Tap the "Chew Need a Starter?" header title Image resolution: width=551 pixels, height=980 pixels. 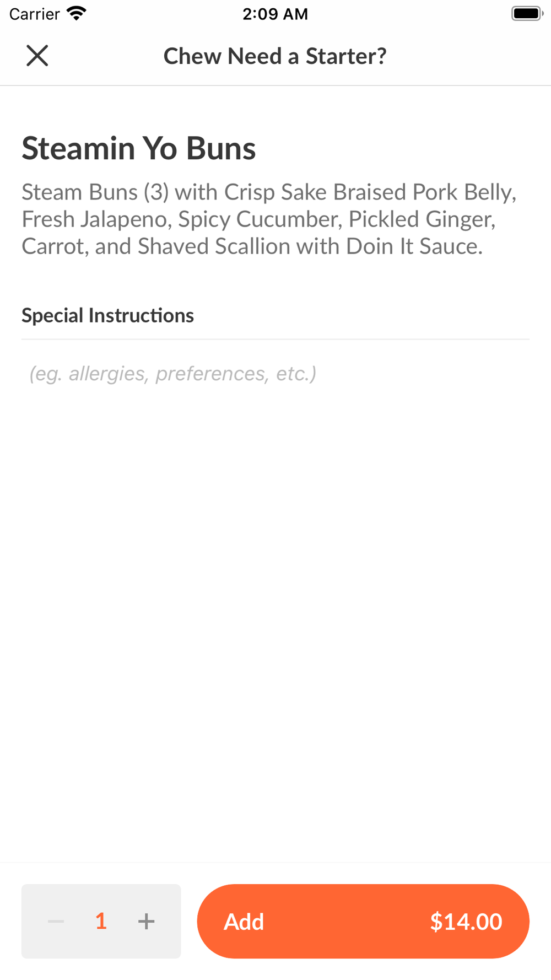(x=275, y=56)
